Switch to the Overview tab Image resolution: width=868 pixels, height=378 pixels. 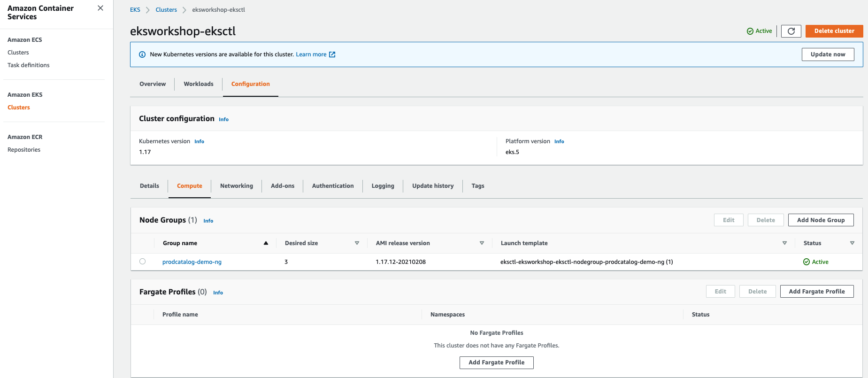[153, 84]
